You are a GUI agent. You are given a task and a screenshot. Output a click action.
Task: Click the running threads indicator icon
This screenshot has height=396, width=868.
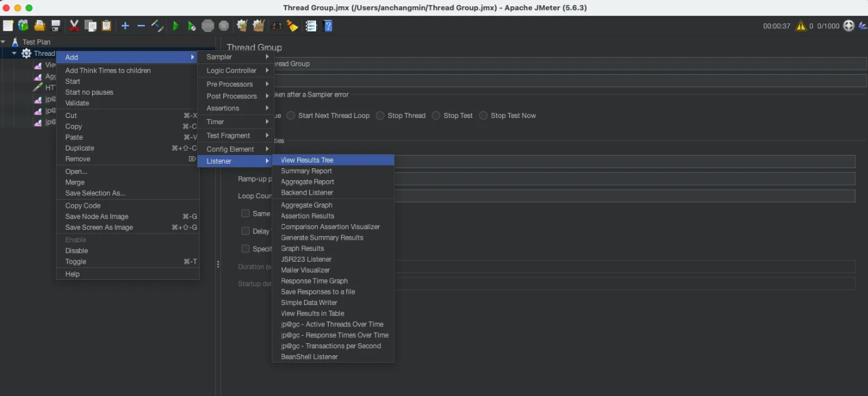849,26
